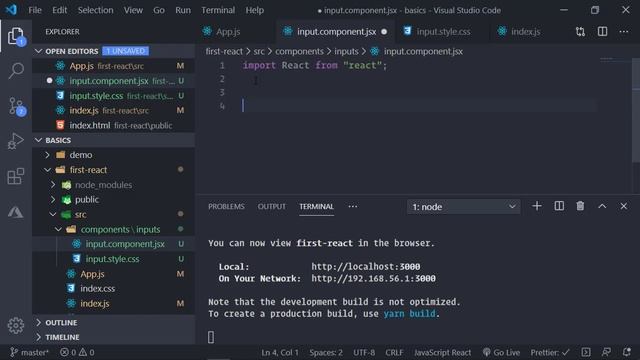This screenshot has width=640, height=360.
Task: Open the Explorer view in activity bar
Action: [16, 36]
